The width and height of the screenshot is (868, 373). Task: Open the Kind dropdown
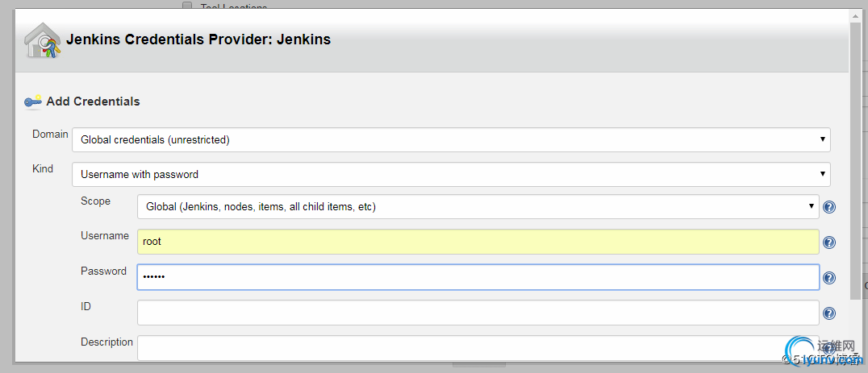point(451,174)
